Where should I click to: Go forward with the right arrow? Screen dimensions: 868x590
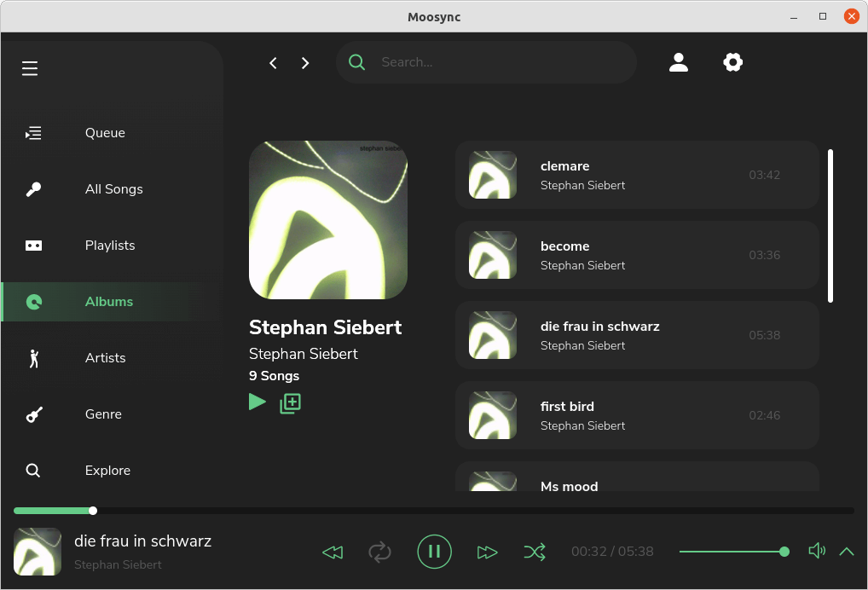click(305, 63)
